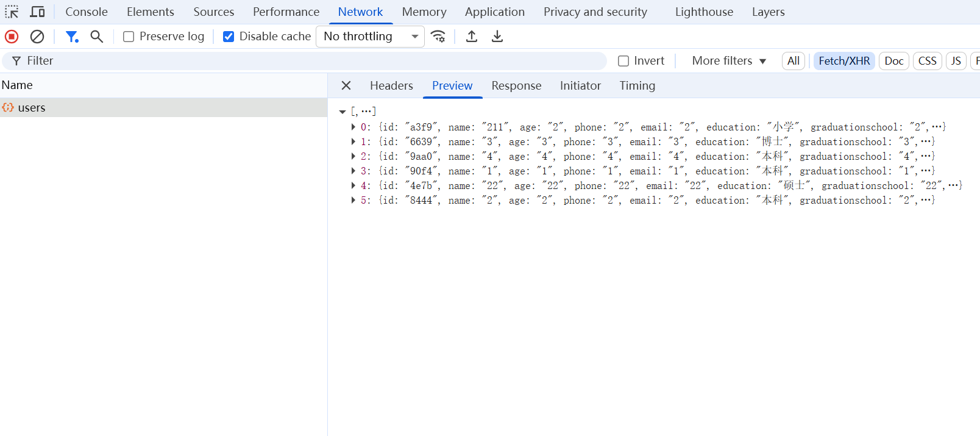Image resolution: width=980 pixels, height=436 pixels.
Task: Activate the inspect element picker icon
Action: click(12, 12)
